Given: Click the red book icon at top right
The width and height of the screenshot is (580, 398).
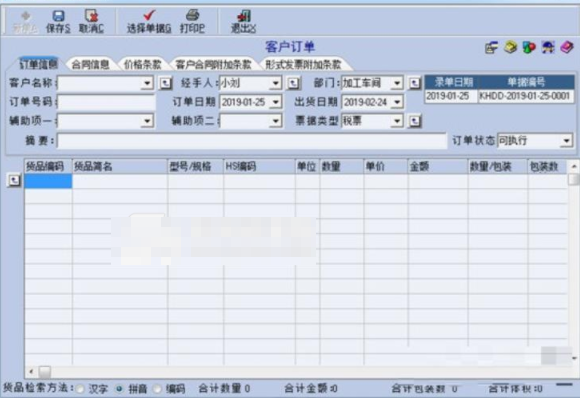Looking at the screenshot, I should click(x=567, y=47).
